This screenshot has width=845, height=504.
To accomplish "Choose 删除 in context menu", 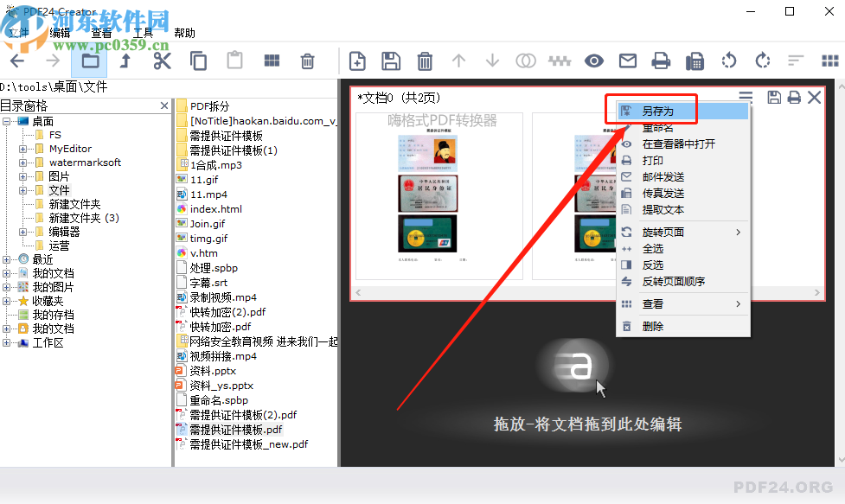I will (x=682, y=326).
